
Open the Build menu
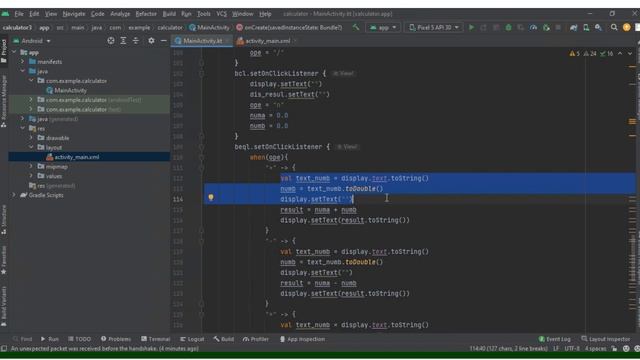pos(169,14)
